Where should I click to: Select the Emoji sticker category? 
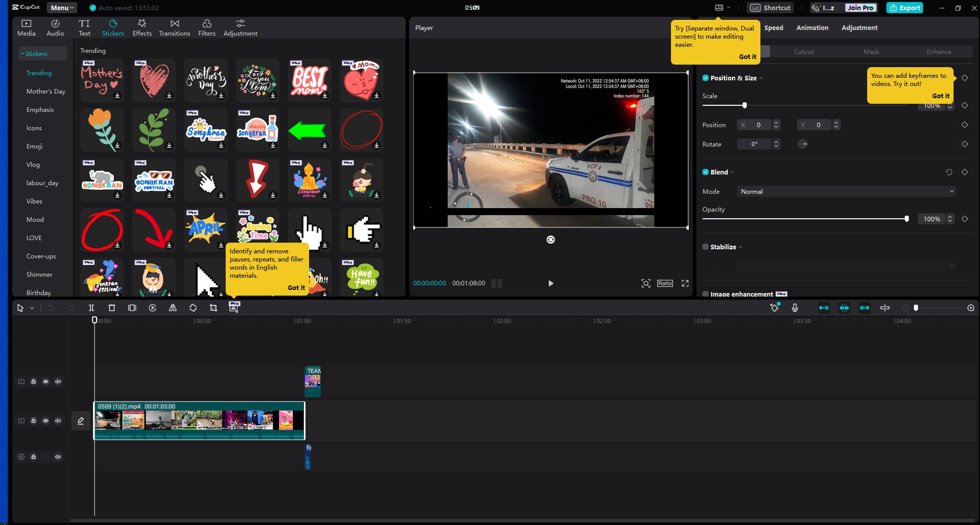(35, 146)
